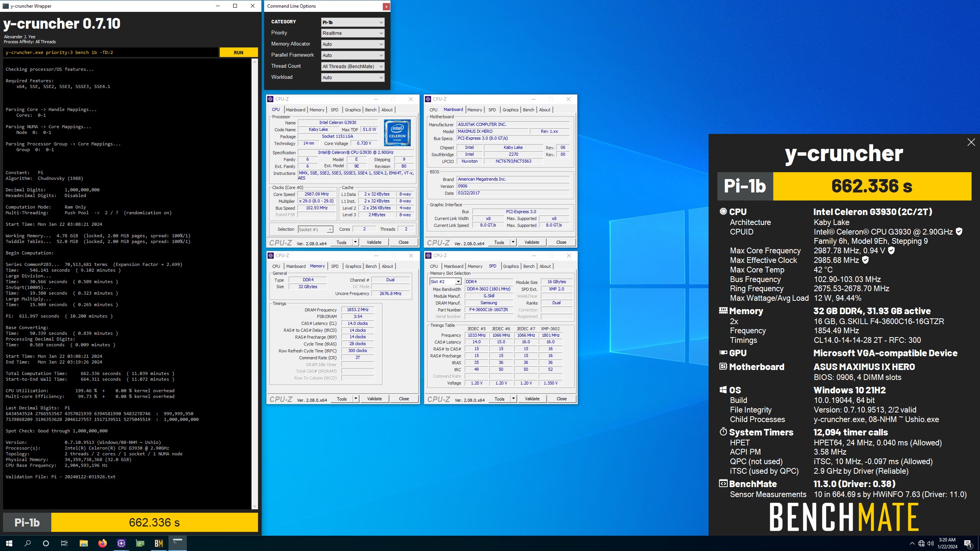Open the notification center icon
Image resolution: width=980 pixels, height=551 pixels.
click(x=968, y=543)
